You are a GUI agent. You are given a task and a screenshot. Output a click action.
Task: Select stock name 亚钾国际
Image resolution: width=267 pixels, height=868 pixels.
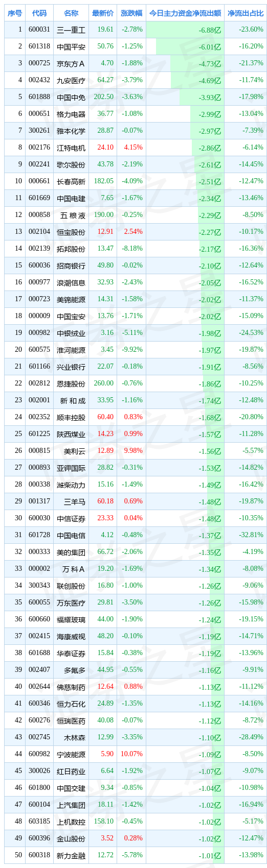(71, 468)
